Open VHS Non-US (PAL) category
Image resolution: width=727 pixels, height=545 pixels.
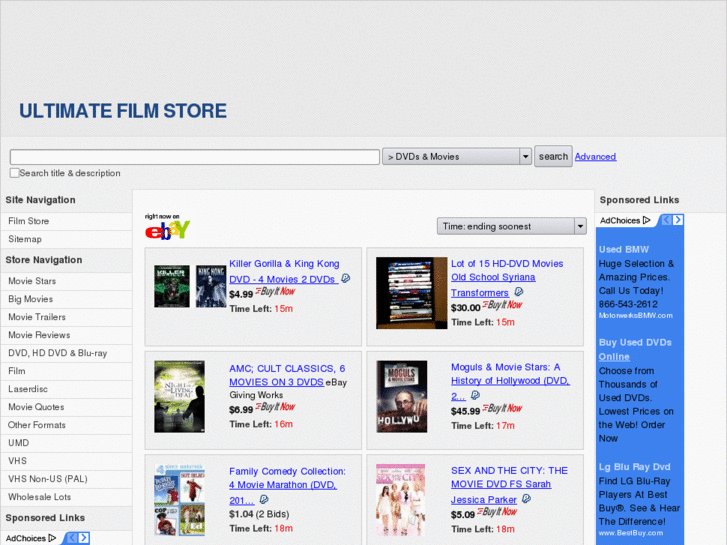48,479
